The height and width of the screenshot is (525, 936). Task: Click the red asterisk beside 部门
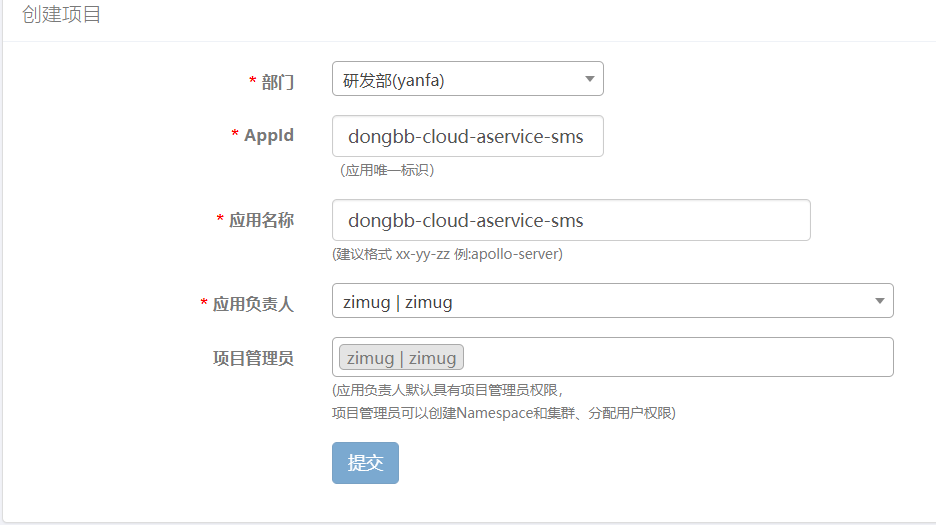tap(253, 81)
